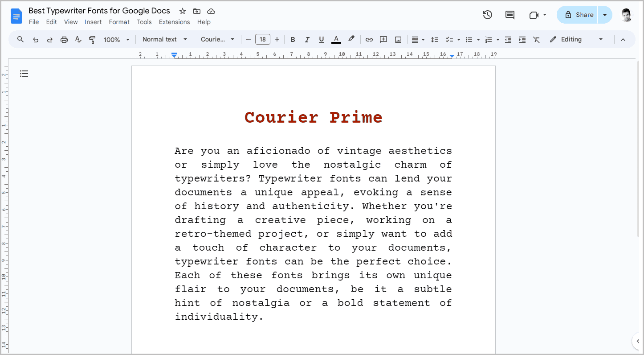Viewport: 644px width, 355px height.
Task: Expand the video call options arrow
Action: pos(545,15)
